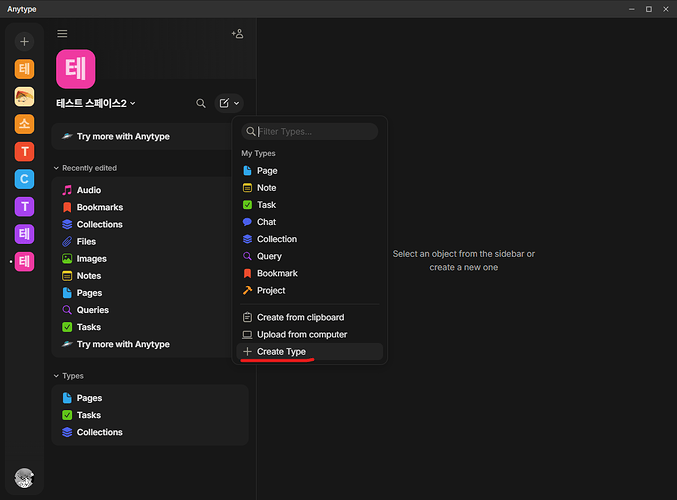Image resolution: width=677 pixels, height=500 pixels.
Task: Choose Query type from the menu
Action: (x=310, y=256)
